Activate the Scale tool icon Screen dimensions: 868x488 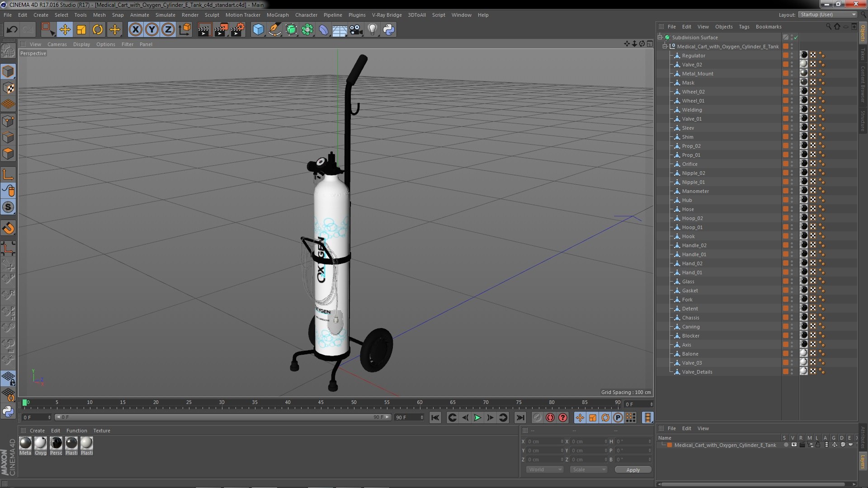pos(81,30)
